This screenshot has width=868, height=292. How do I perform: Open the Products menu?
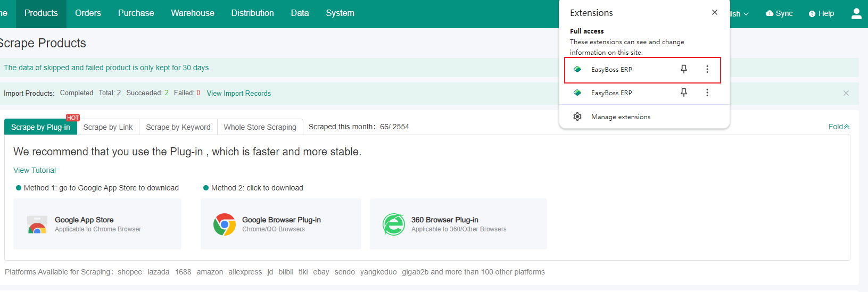(41, 13)
